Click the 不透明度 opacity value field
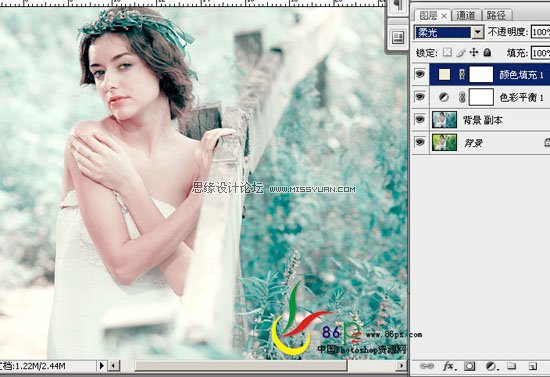This screenshot has height=377, width=550. click(x=541, y=33)
